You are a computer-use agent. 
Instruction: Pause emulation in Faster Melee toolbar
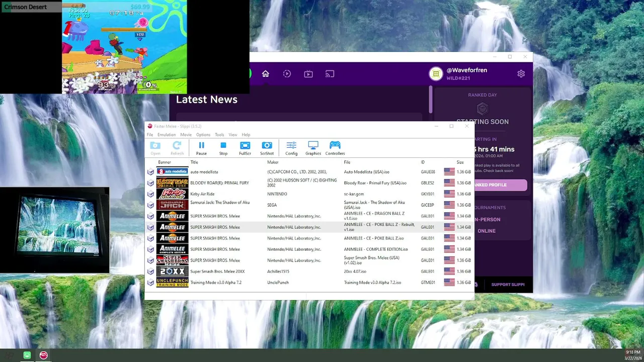pyautogui.click(x=201, y=148)
